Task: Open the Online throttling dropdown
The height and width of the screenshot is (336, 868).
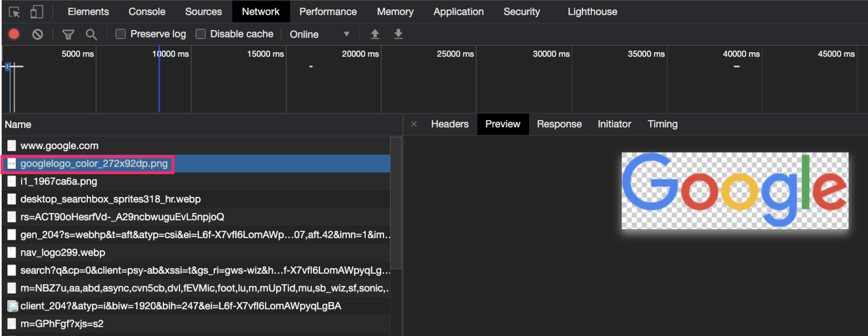Action: point(319,34)
